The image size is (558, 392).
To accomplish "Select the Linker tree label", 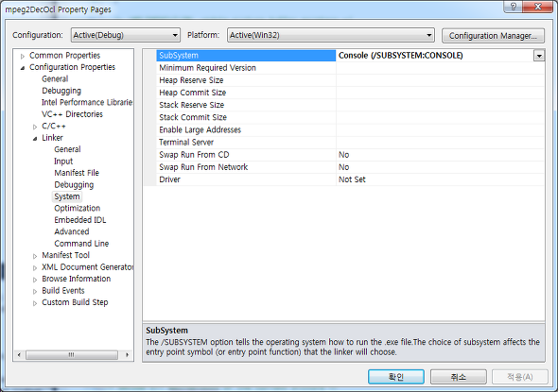I will [x=52, y=138].
